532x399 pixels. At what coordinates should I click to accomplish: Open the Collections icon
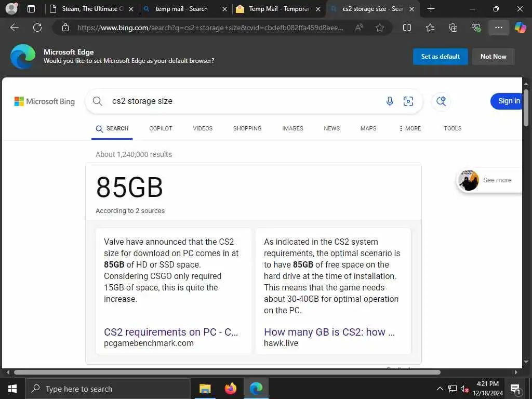pos(453,28)
